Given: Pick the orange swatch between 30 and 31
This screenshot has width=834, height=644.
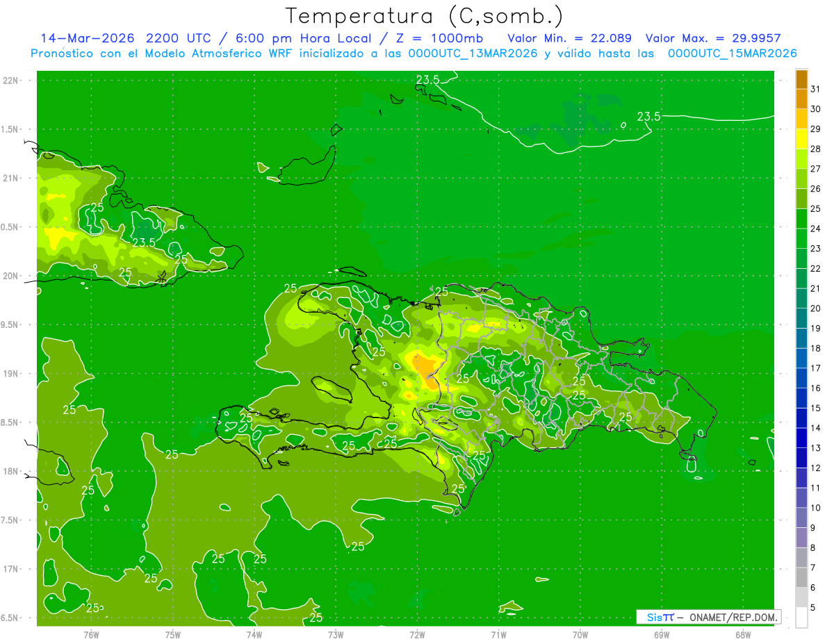Looking at the screenshot, I should [x=801, y=99].
